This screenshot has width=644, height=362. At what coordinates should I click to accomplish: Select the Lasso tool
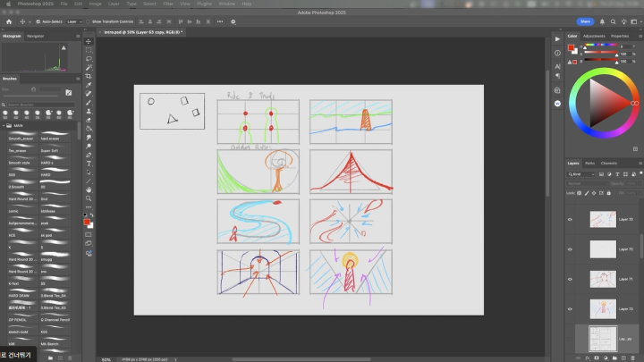point(89,59)
